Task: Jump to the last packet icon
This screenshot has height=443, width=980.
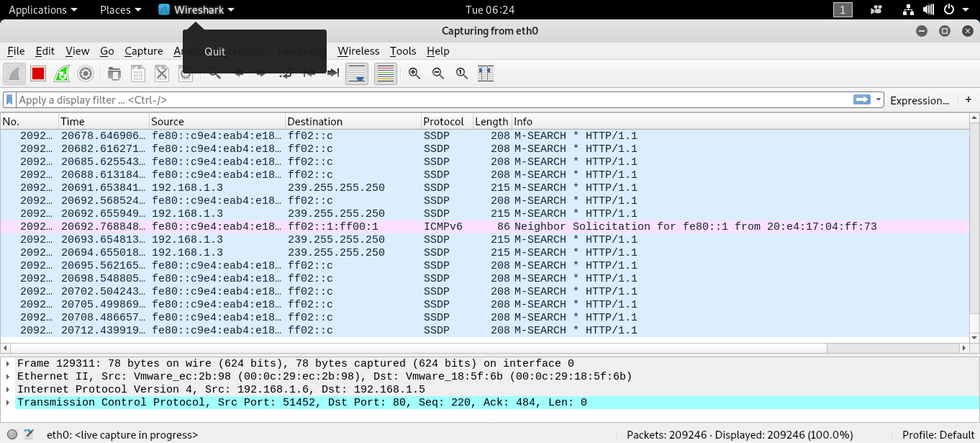Action: tap(333, 73)
